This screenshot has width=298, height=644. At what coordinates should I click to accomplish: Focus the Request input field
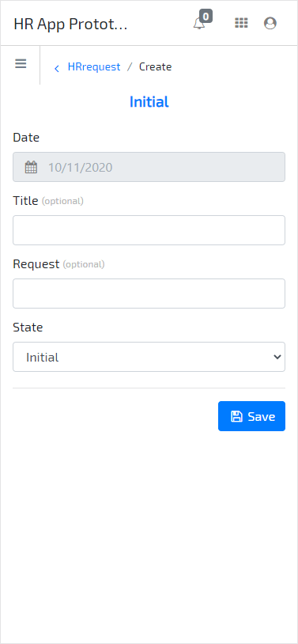149,294
